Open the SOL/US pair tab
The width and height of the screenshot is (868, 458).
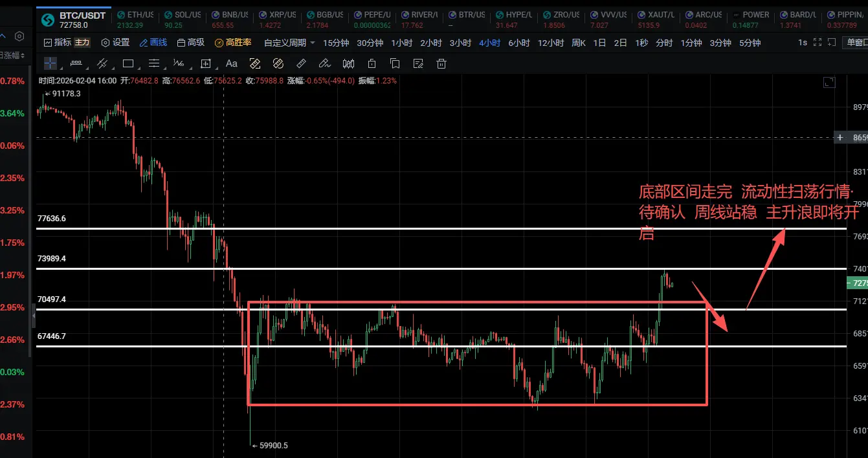click(183, 19)
